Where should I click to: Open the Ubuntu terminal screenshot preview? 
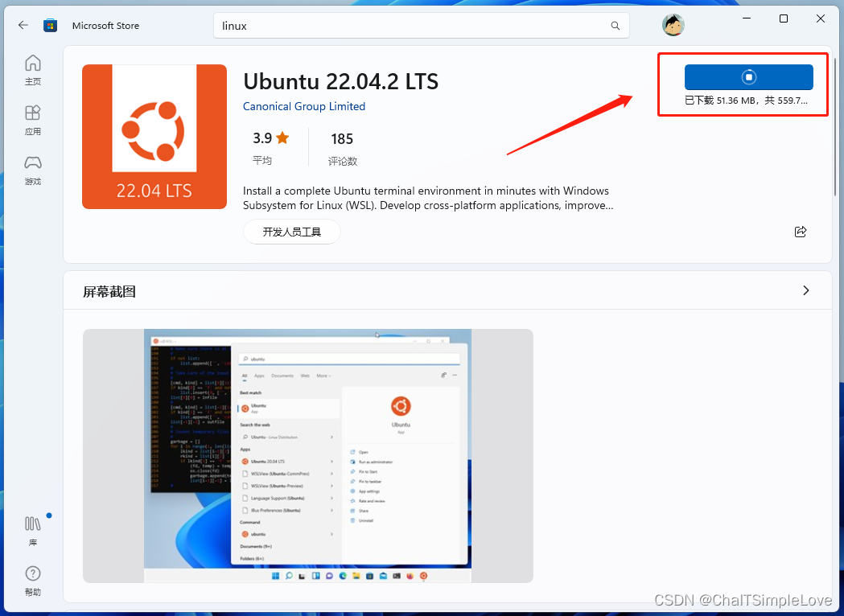307,455
